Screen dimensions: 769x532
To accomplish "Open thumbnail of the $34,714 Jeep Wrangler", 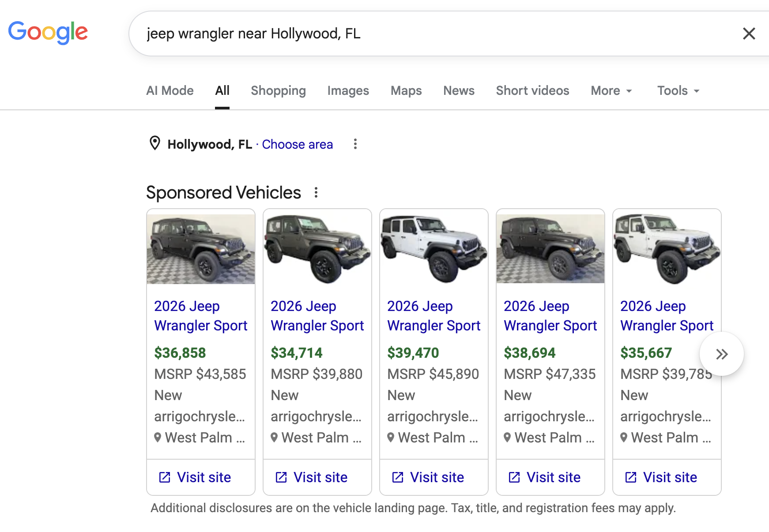I will (317, 249).
